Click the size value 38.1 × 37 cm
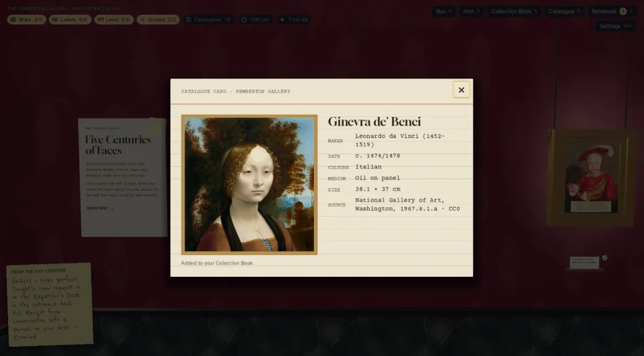This screenshot has width=644, height=356. (378, 189)
